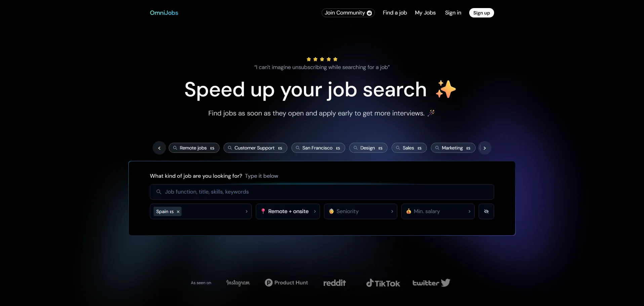Open My Jobs in navigation
The width and height of the screenshot is (644, 306).
click(x=425, y=13)
